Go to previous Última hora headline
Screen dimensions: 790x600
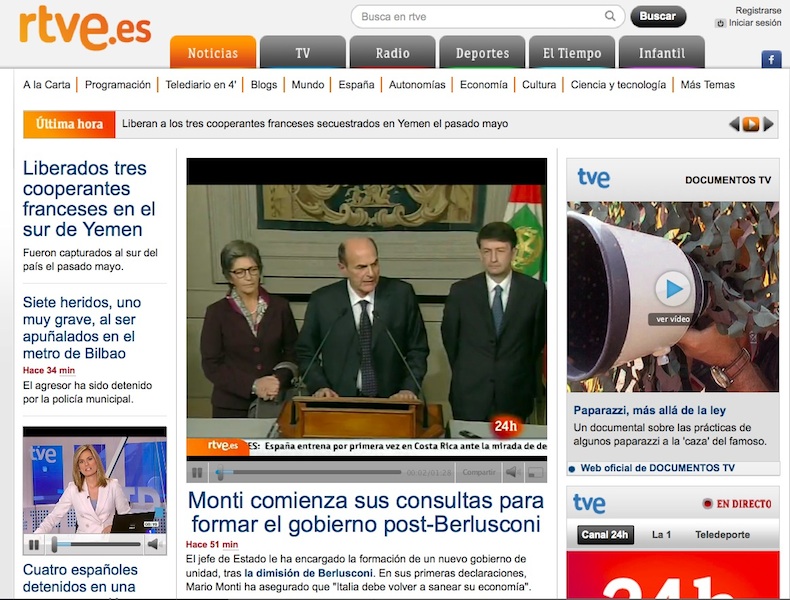tap(734, 124)
